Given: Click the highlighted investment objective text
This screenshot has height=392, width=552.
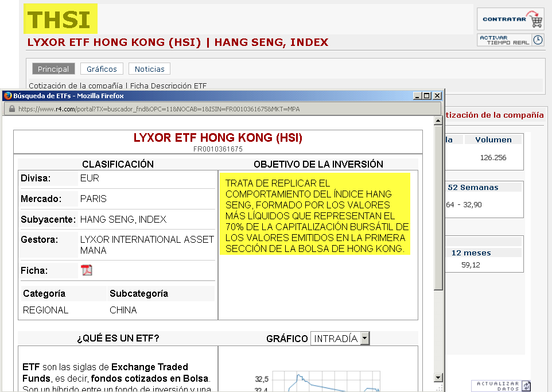Looking at the screenshot, I should coord(315,214).
